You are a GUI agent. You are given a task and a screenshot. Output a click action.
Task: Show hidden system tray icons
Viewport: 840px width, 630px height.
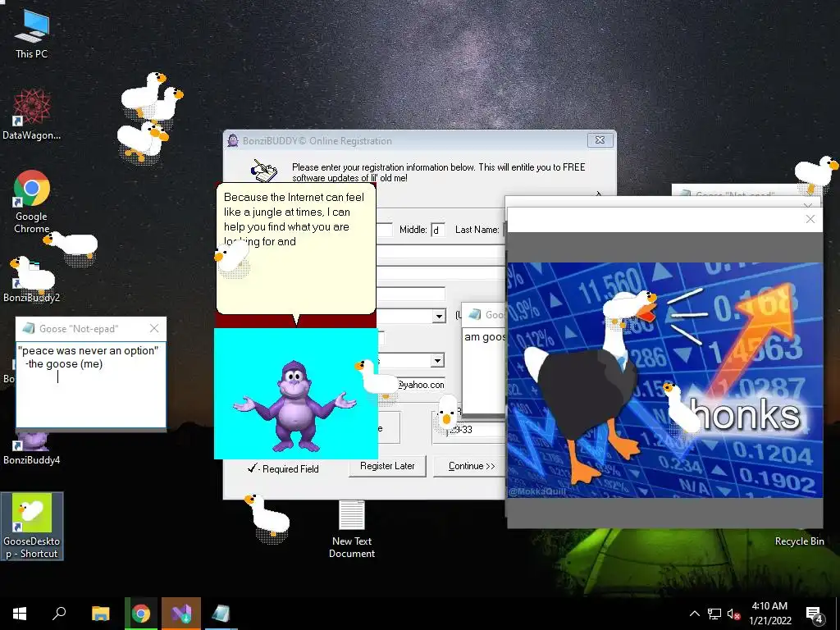694,614
